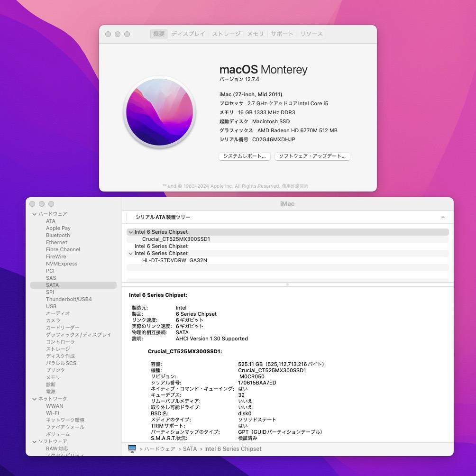
Task: Click the システムレポート button
Action: tap(244, 156)
